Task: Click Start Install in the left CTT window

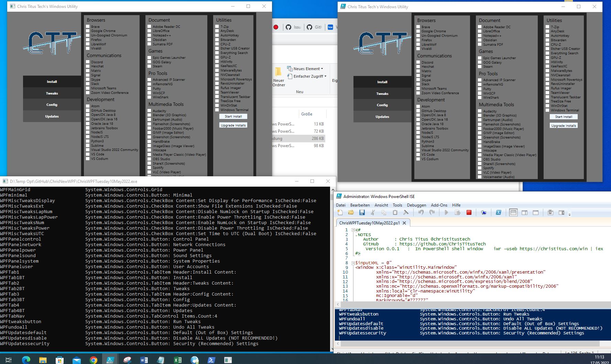Action: pyautogui.click(x=233, y=117)
